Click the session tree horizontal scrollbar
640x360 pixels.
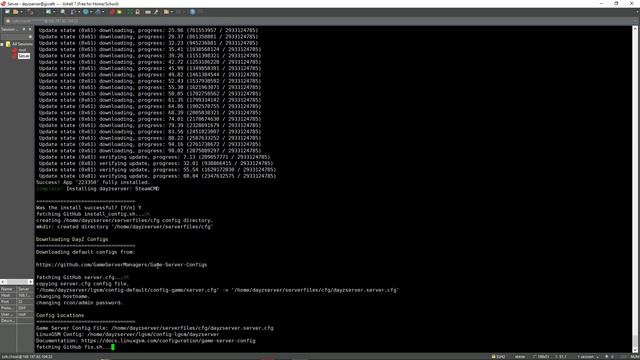point(16,282)
